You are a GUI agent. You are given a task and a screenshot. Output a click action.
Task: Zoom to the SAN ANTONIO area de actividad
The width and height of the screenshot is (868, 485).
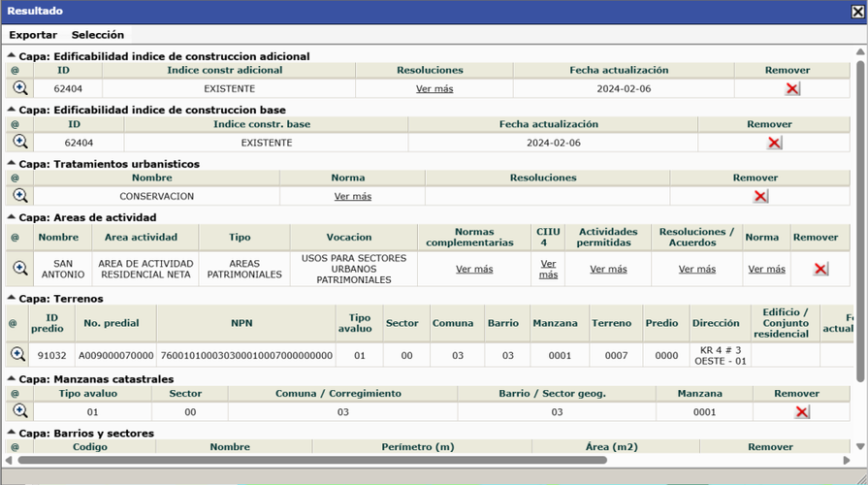click(x=20, y=269)
